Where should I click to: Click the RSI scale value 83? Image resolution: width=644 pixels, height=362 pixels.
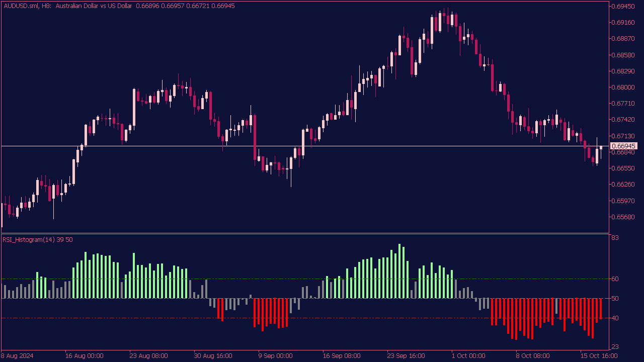point(615,238)
